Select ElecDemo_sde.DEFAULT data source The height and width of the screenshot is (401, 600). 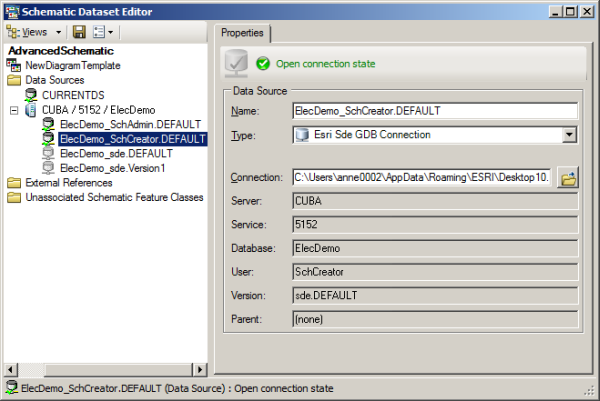click(116, 153)
